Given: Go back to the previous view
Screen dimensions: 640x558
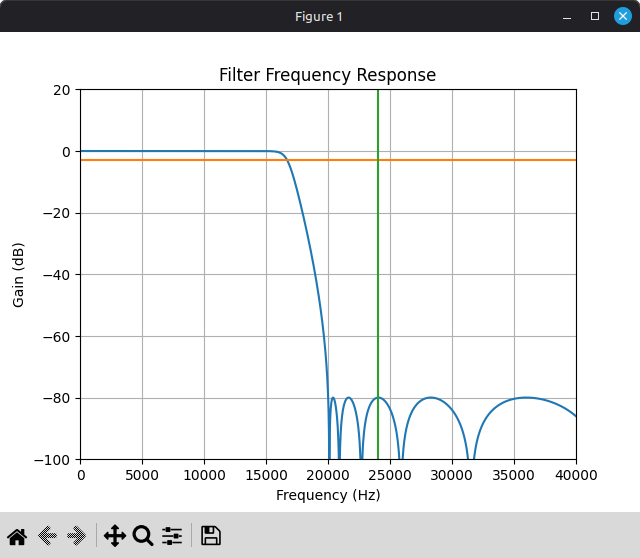Looking at the screenshot, I should [47, 536].
